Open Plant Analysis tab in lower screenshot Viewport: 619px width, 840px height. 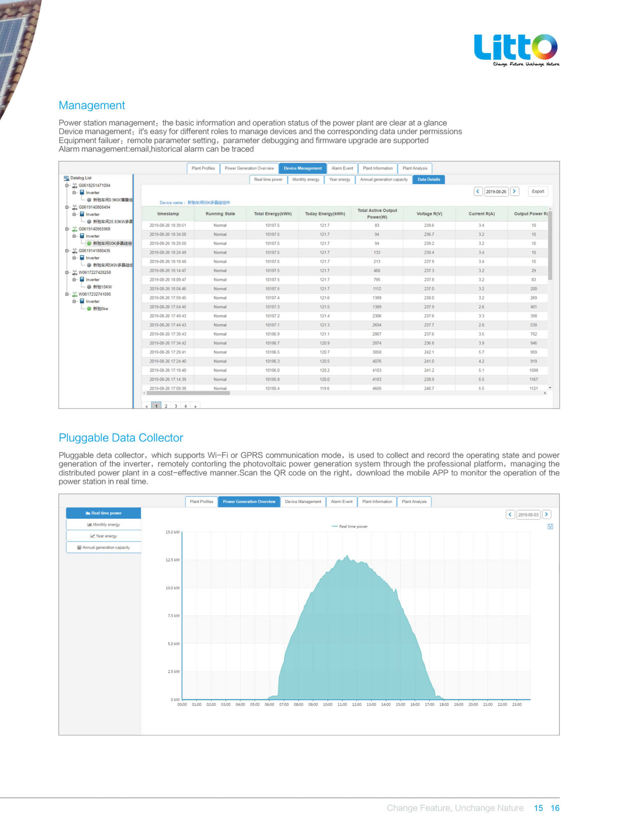coord(414,502)
